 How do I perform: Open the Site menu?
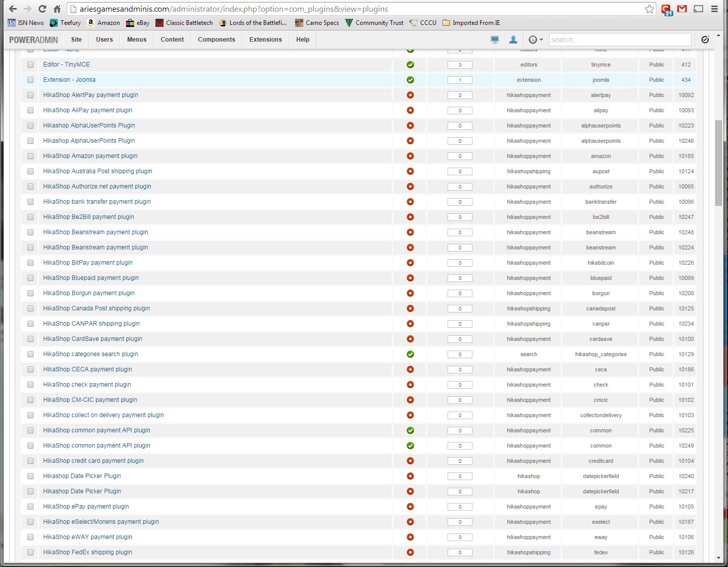(76, 40)
